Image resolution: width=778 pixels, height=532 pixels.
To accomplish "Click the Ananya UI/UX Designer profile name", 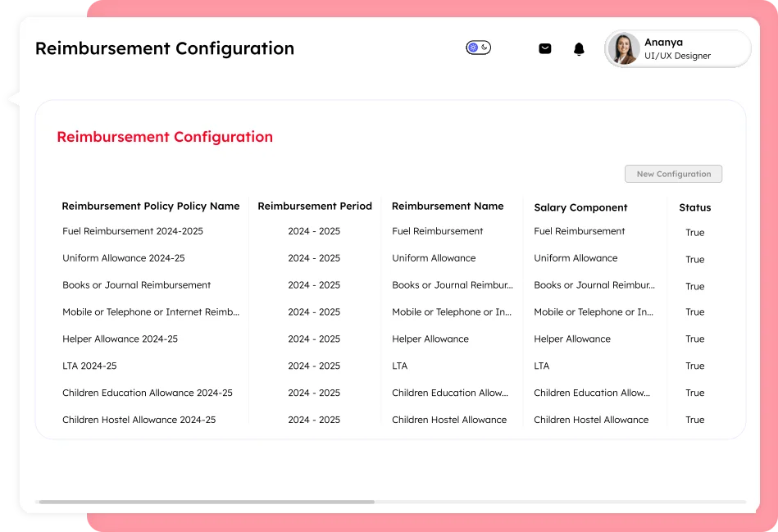I will pyautogui.click(x=677, y=49).
